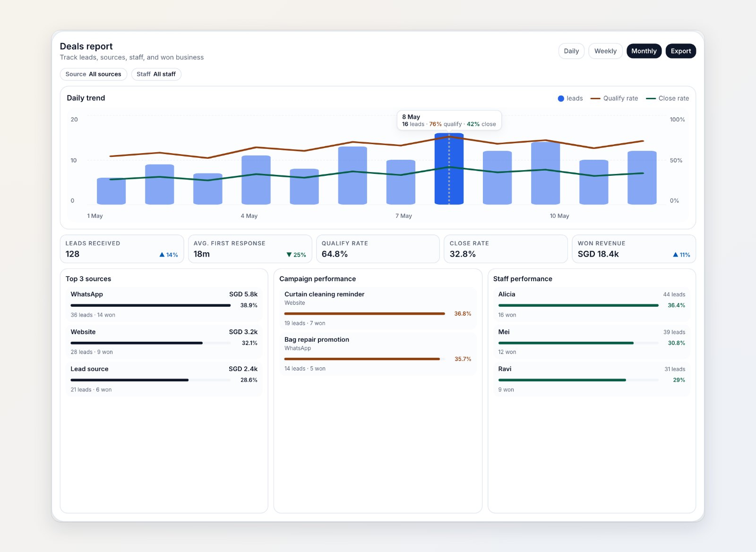The height and width of the screenshot is (552, 756).
Task: Click the blue leads legend dot
Action: tap(561, 98)
